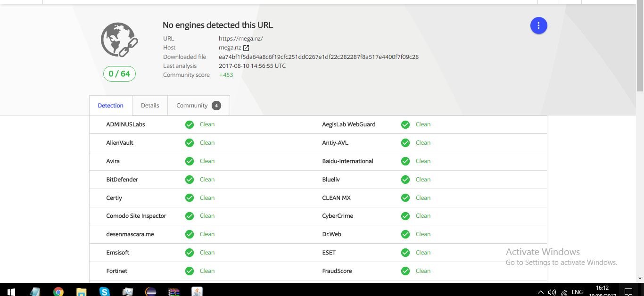The height and width of the screenshot is (296, 644).
Task: Click the Clean result next to Blueliv
Action: [423, 180]
